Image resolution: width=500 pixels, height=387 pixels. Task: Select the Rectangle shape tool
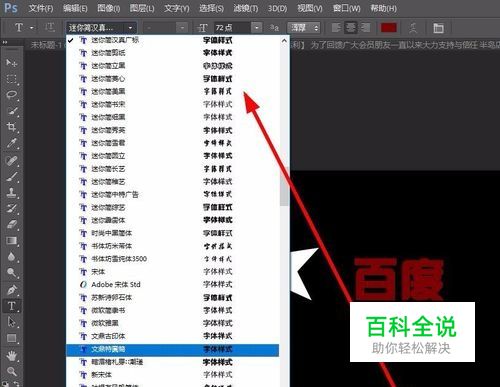[x=11, y=338]
